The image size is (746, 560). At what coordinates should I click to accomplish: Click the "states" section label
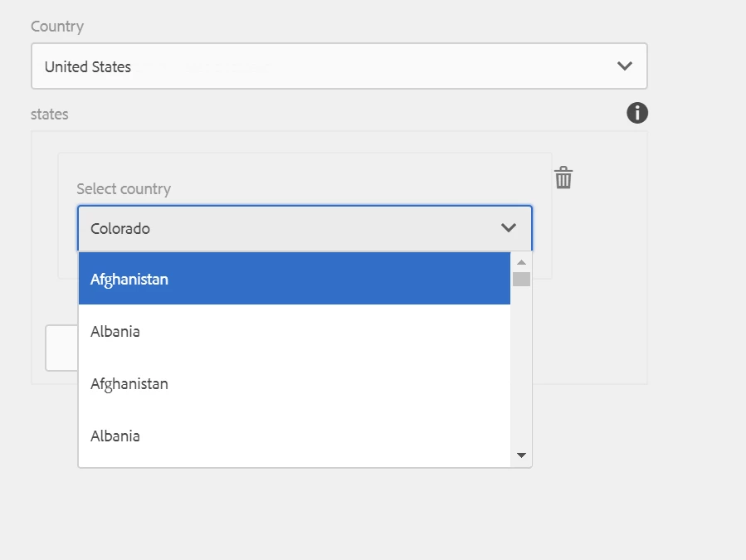click(x=50, y=114)
